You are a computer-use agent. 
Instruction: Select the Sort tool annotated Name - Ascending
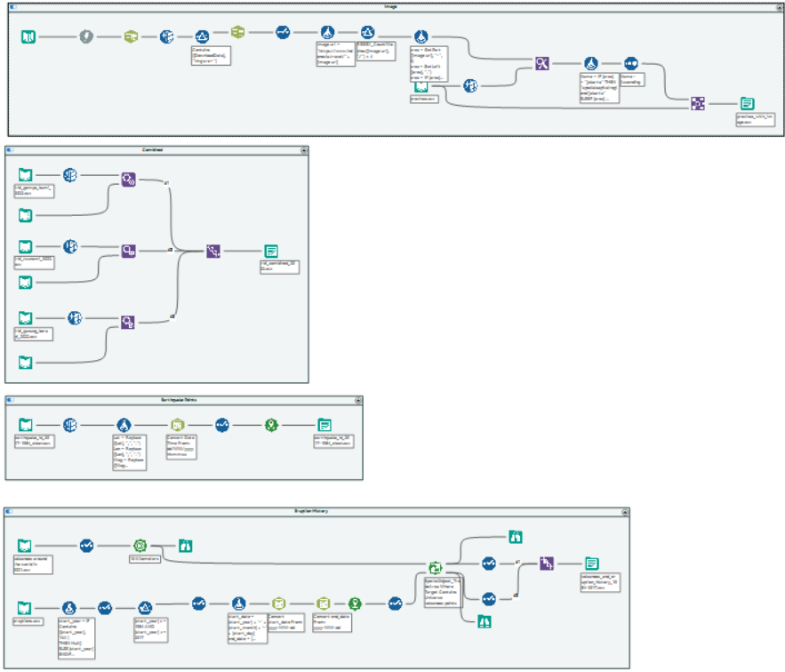[x=631, y=63]
